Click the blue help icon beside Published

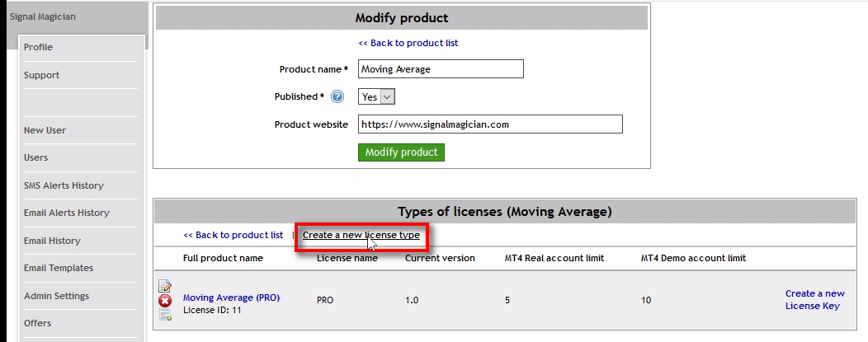337,97
